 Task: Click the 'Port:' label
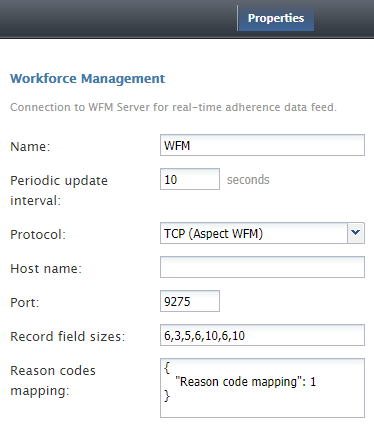coord(25,302)
